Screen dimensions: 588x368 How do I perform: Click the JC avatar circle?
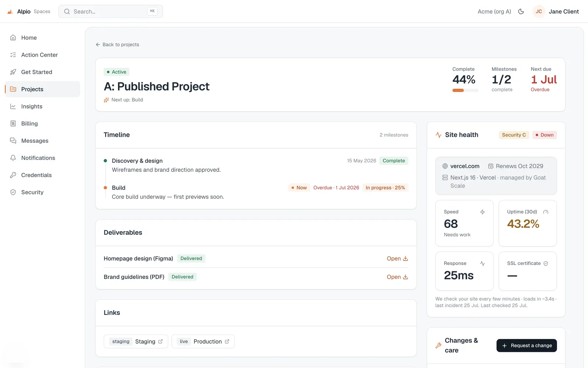539,11
